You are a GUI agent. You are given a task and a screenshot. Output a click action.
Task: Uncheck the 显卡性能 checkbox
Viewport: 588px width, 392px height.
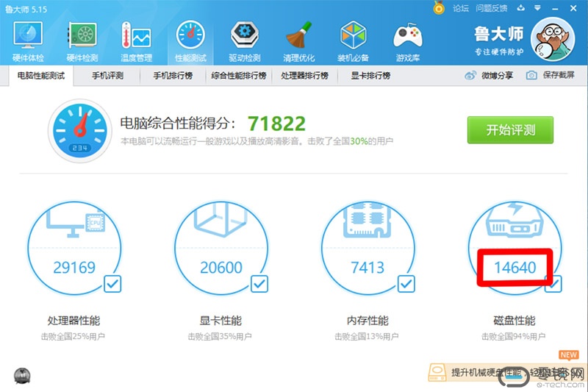pos(259,284)
